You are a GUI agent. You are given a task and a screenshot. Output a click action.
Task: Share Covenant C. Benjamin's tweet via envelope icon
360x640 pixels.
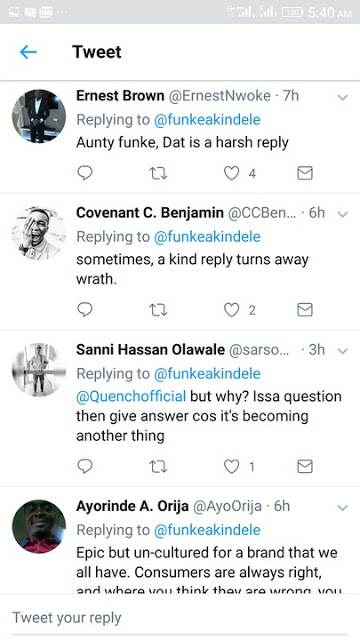point(304,310)
